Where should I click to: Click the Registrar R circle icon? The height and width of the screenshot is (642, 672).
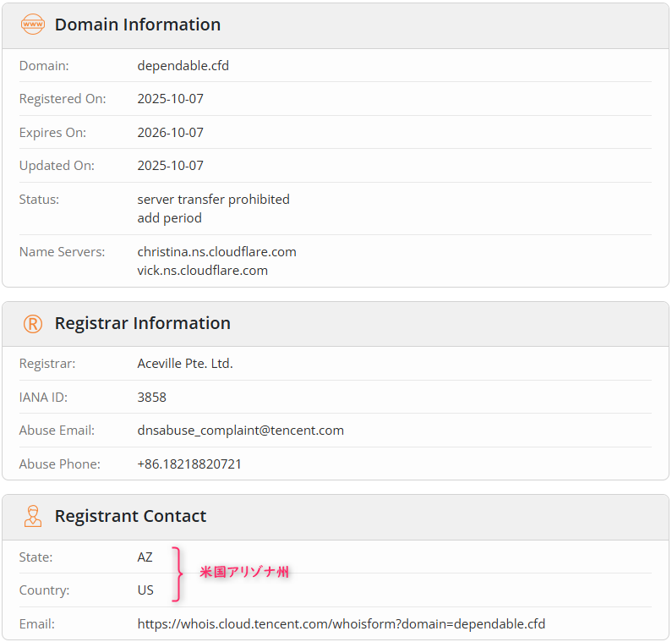32,323
